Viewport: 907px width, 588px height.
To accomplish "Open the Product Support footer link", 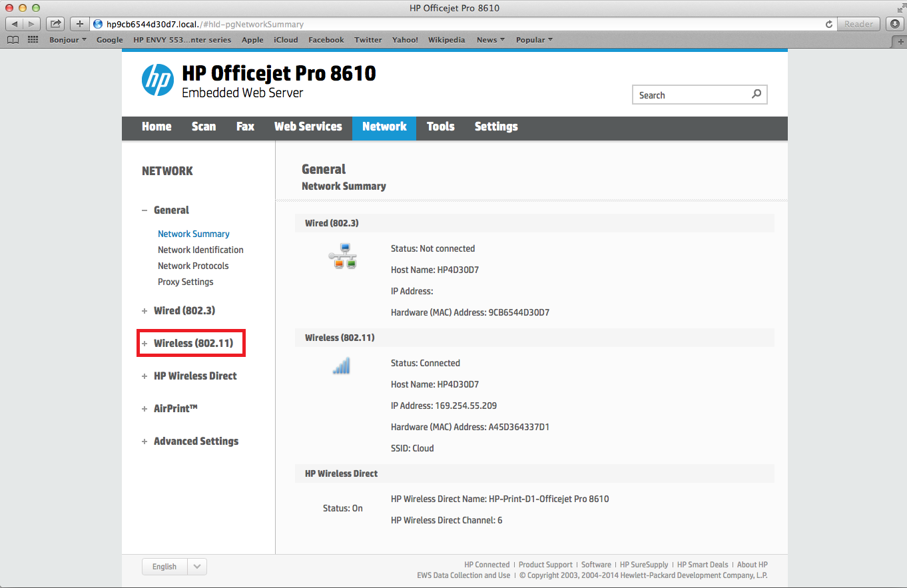I will 545,565.
